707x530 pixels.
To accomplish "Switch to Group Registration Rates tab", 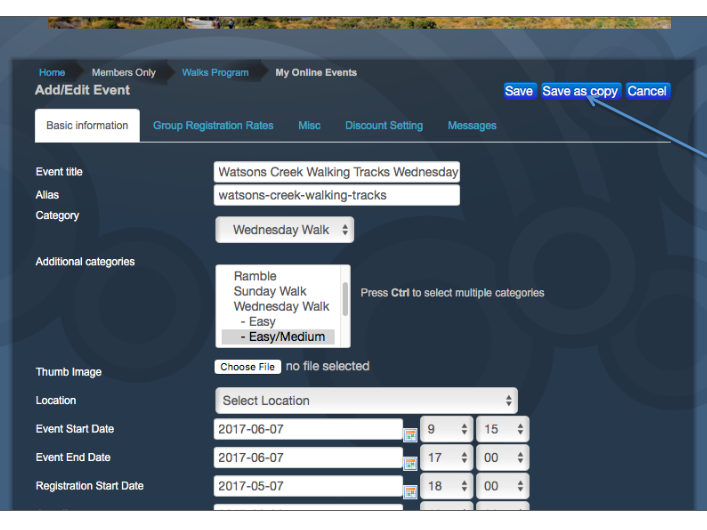I will click(x=213, y=126).
